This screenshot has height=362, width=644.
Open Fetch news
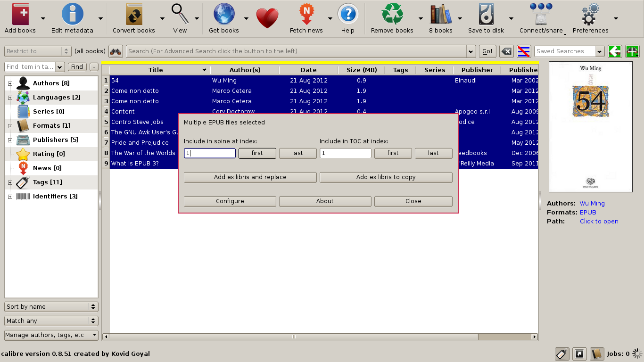[306, 14]
